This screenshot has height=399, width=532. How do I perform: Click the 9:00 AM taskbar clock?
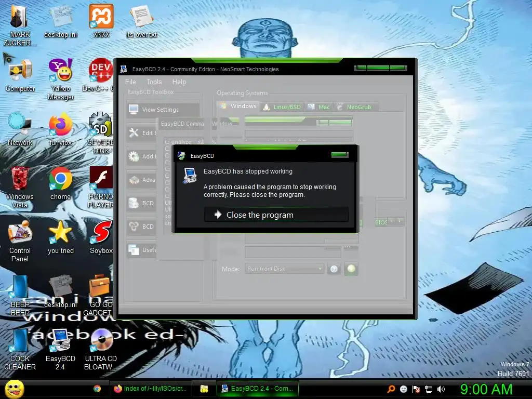pos(486,389)
